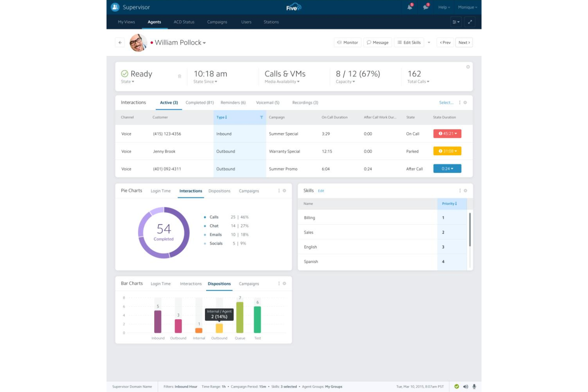Open the Interactions panel gear settings
588x392 pixels.
point(465,102)
